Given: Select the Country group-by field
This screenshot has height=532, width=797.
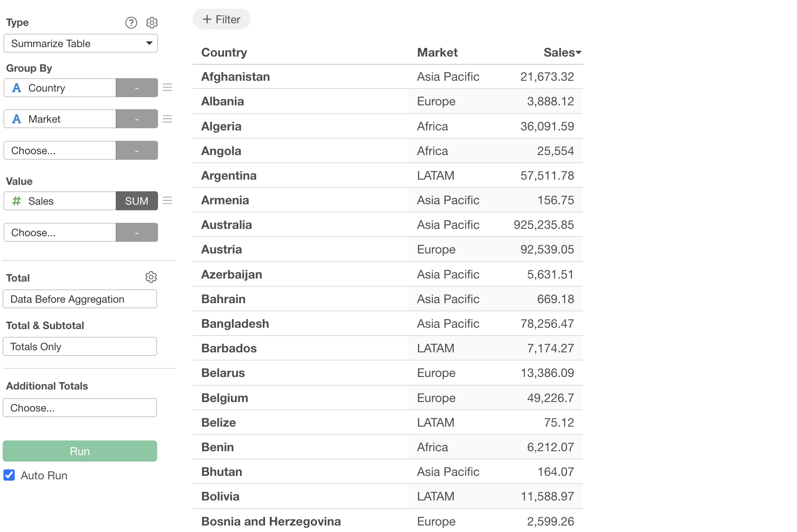Looking at the screenshot, I should pyautogui.click(x=60, y=88).
